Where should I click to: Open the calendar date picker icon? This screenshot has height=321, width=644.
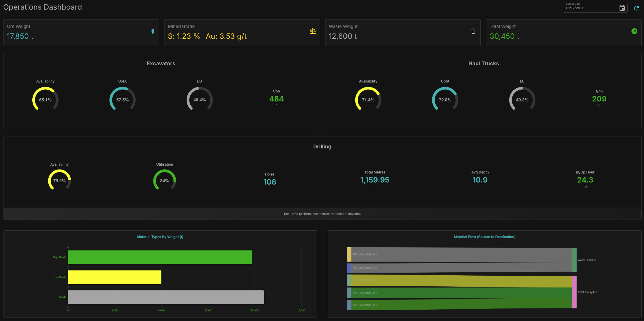coord(622,8)
